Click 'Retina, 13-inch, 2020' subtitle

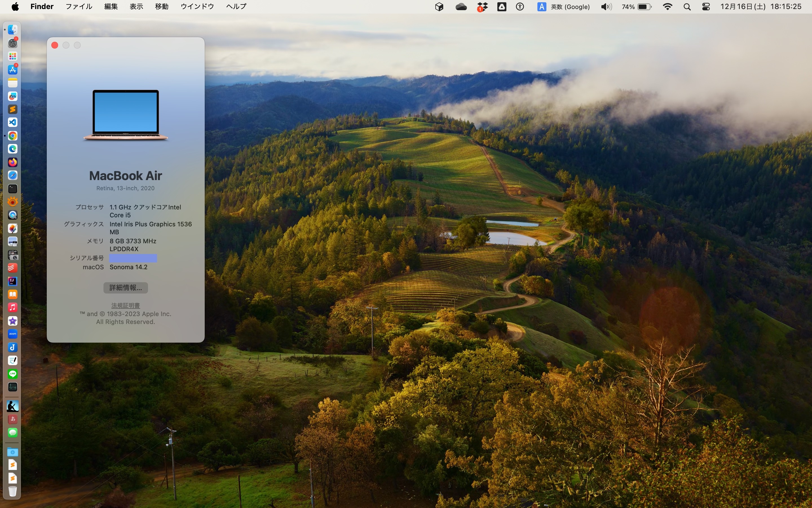(125, 188)
